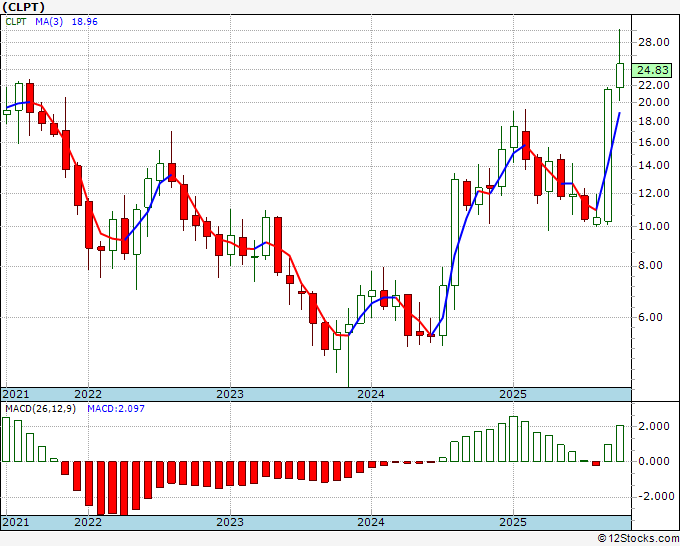The width and height of the screenshot is (680, 546).
Task: Click the last green MACD histogram bar
Action: [620, 443]
